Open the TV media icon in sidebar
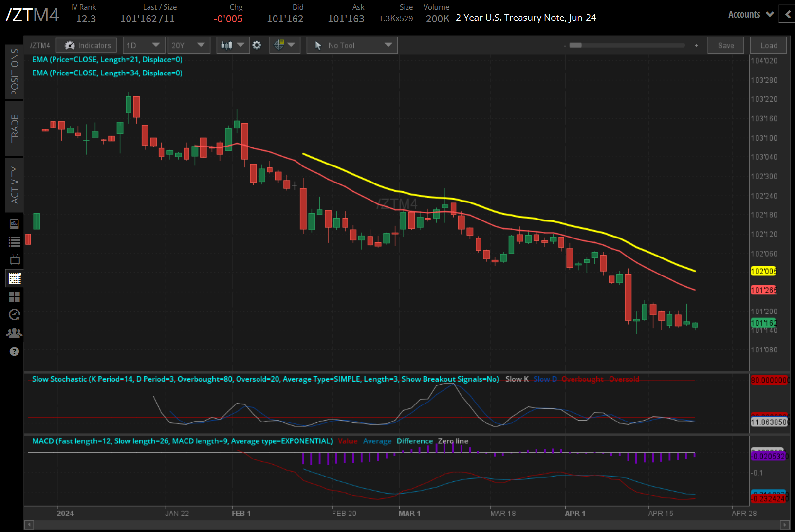This screenshot has height=532, width=795. click(15, 259)
